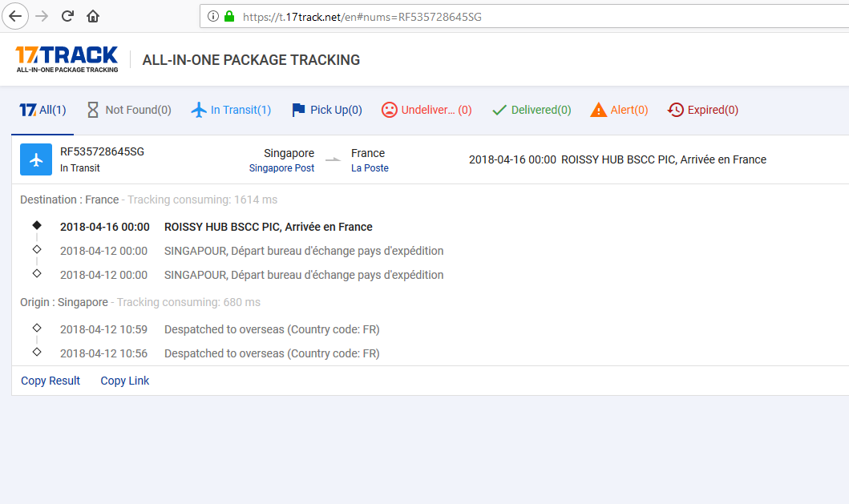Image resolution: width=849 pixels, height=504 pixels.
Task: Select 'Despatched to overseas' 10:56 entry text
Action: pos(272,353)
